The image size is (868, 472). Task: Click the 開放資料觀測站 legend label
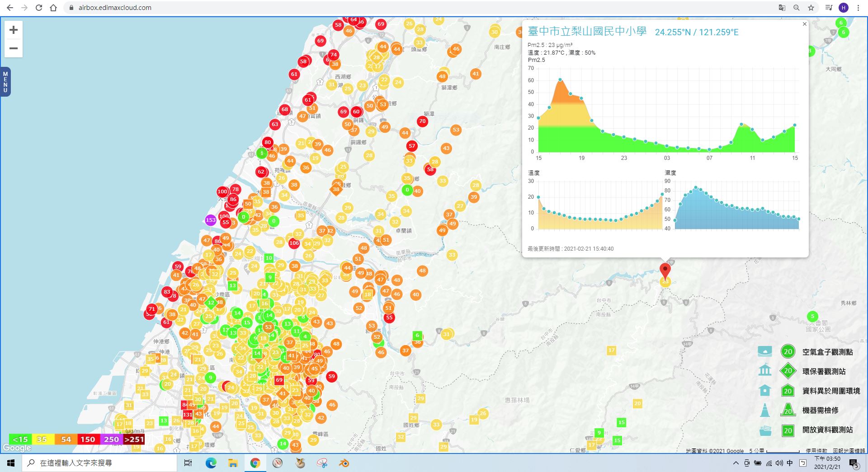(827, 430)
